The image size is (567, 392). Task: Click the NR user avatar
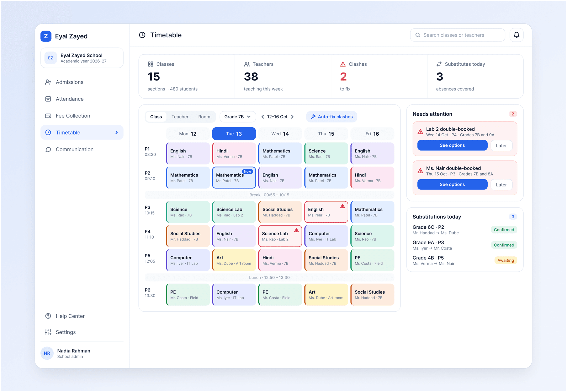click(47, 353)
